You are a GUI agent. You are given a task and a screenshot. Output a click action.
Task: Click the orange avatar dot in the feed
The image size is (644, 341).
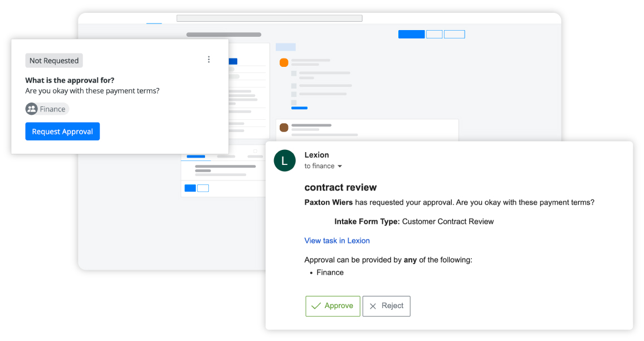[x=284, y=63]
